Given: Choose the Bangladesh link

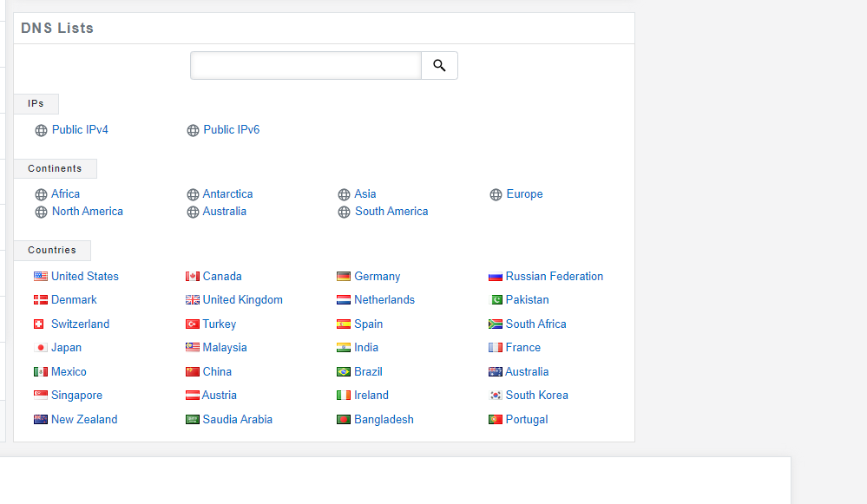Looking at the screenshot, I should (x=384, y=420).
